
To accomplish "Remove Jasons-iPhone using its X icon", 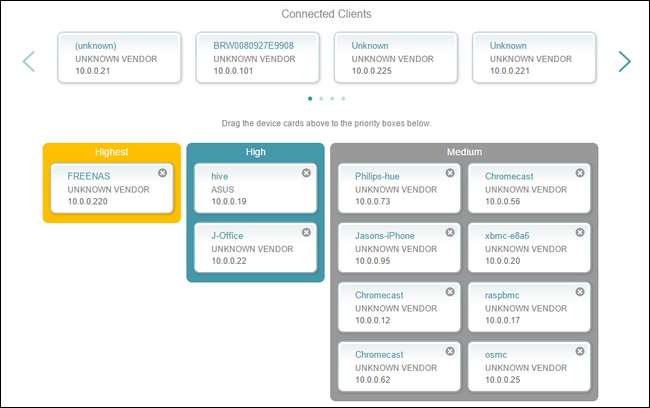I will click(450, 232).
